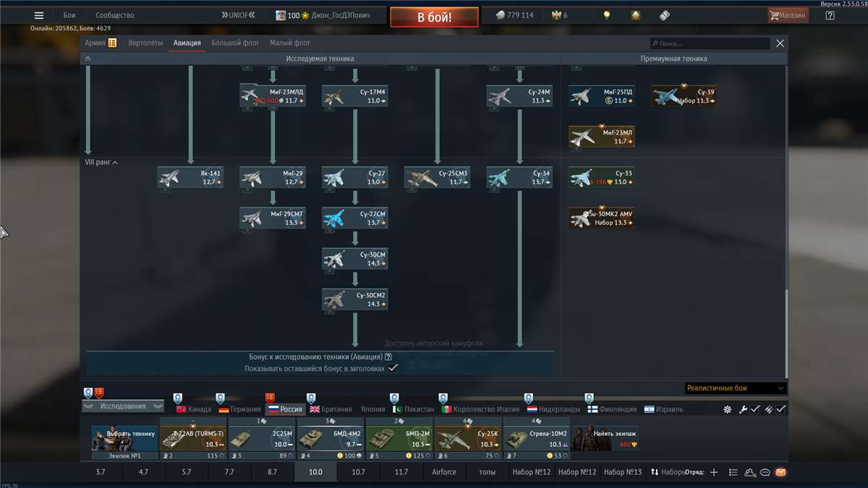Switch to the Большой флот tab
This screenshot has width=868, height=488.
pos(235,43)
